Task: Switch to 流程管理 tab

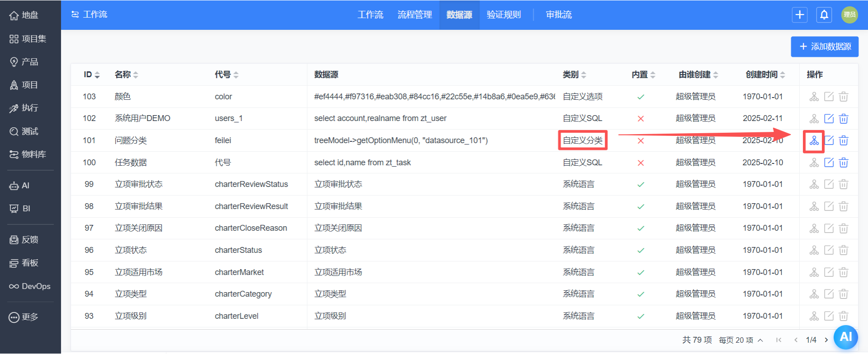Action: tap(414, 15)
